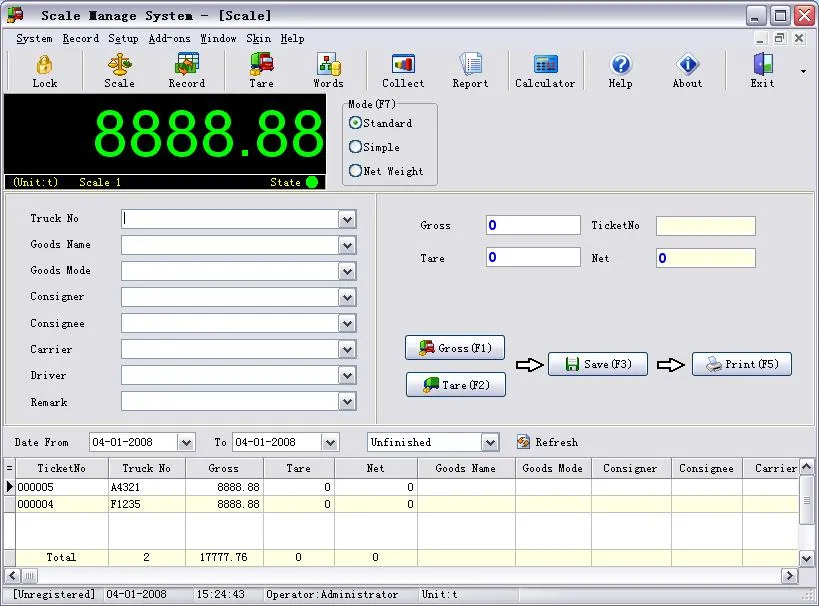Choose the Simple mode radio button
This screenshot has height=606, width=819.
coord(356,147)
